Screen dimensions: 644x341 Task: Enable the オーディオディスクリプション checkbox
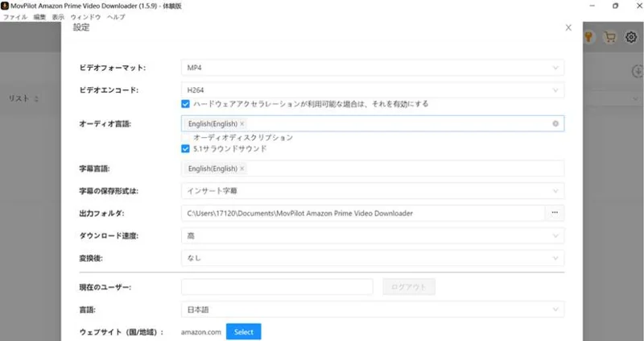coord(185,137)
